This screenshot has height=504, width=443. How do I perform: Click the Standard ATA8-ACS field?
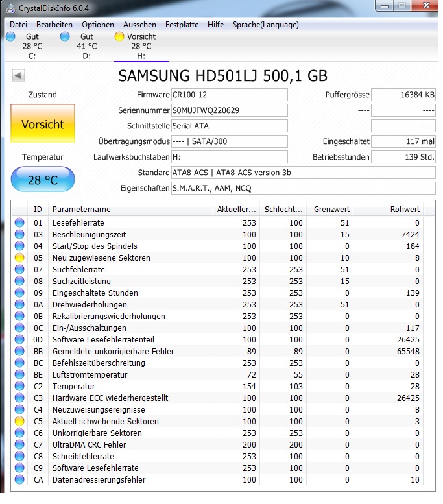304,173
